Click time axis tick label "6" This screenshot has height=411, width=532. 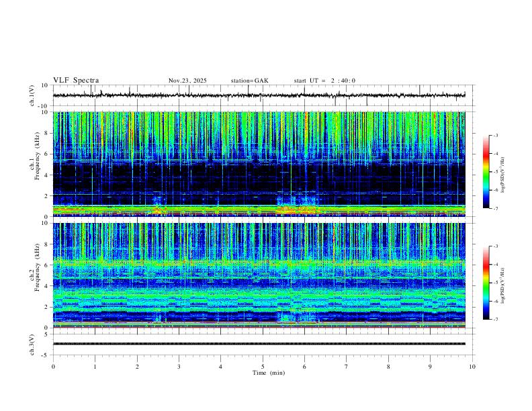[x=304, y=367]
